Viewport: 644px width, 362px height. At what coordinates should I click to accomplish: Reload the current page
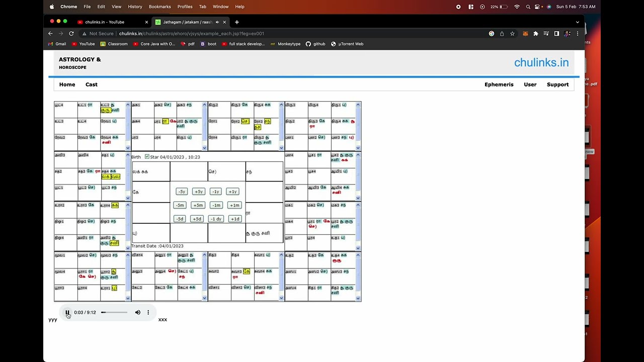(x=71, y=34)
